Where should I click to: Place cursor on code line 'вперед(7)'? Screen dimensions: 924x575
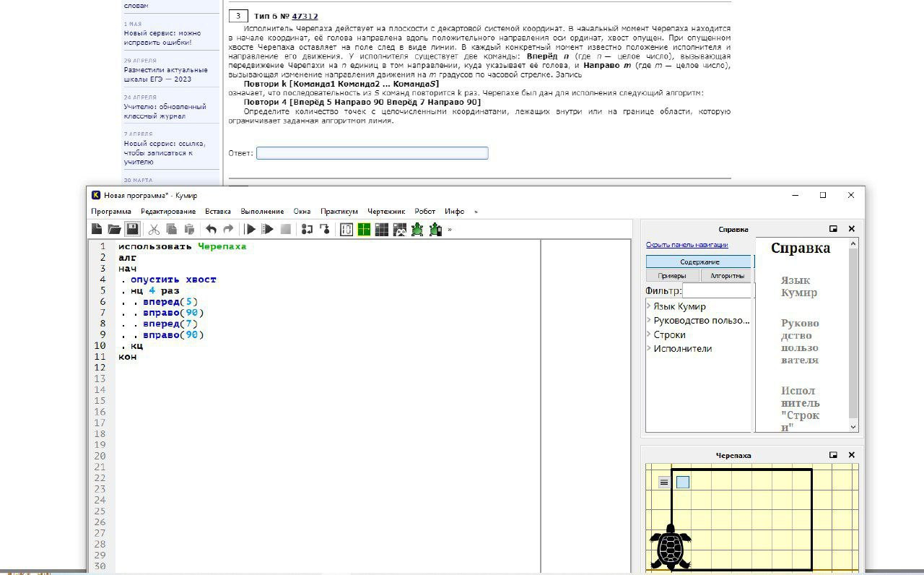click(170, 324)
